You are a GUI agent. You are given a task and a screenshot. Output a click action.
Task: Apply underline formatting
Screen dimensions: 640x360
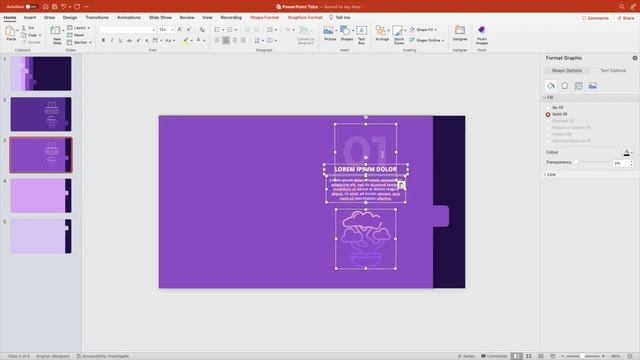pos(120,40)
